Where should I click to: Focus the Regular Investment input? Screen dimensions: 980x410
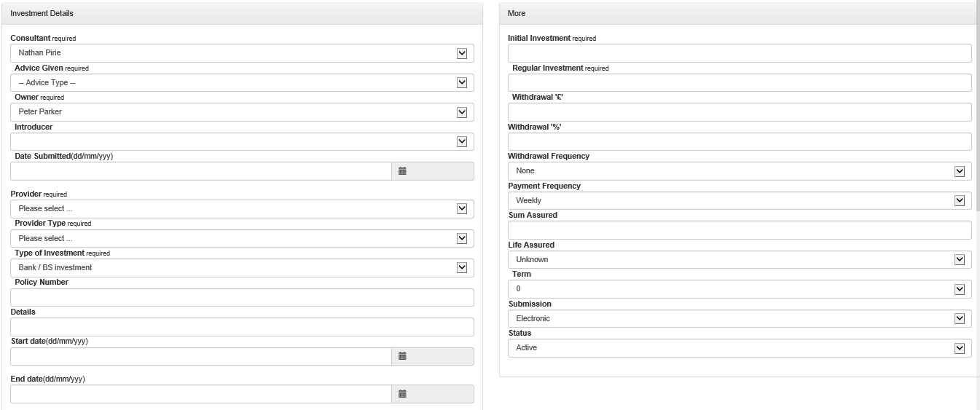coord(740,83)
